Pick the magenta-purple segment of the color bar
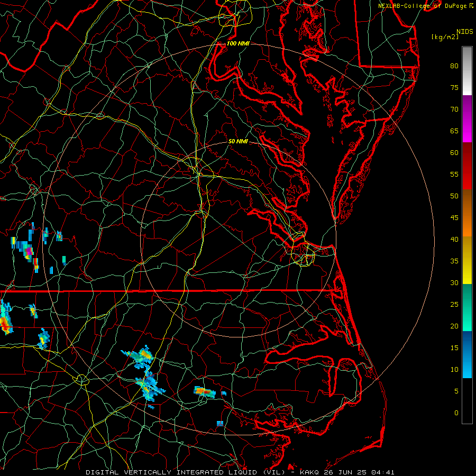 467,119
